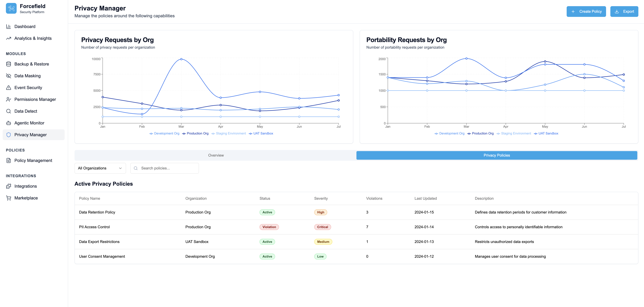Switch to the Overview tab
Image resolution: width=644 pixels, height=307 pixels.
pyautogui.click(x=216, y=155)
